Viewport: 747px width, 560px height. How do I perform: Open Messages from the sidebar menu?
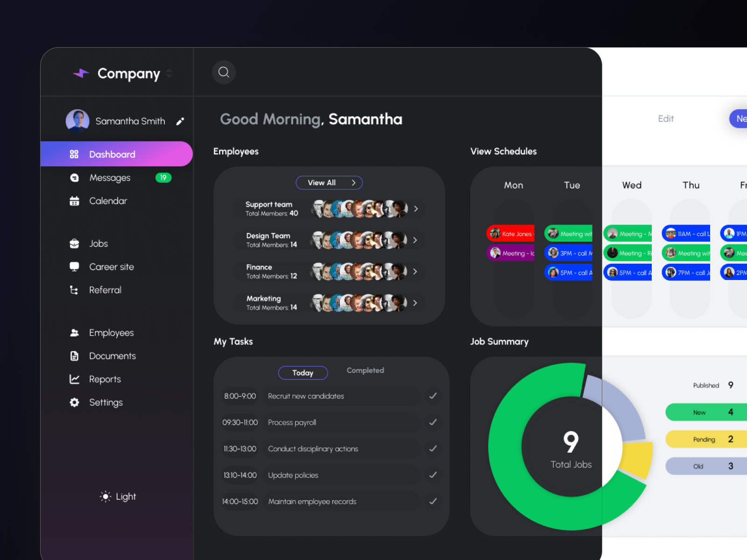pyautogui.click(x=109, y=177)
